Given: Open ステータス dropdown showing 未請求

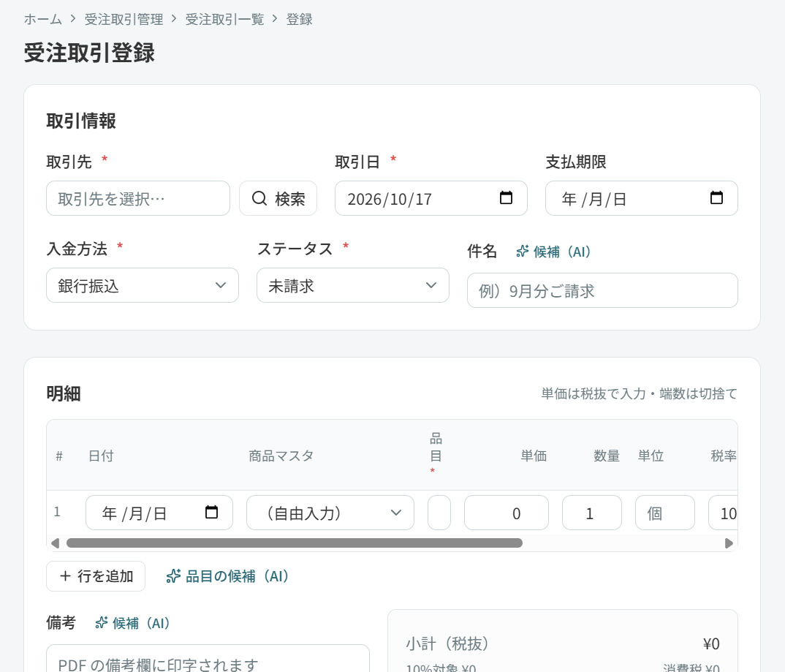Looking at the screenshot, I should point(352,285).
